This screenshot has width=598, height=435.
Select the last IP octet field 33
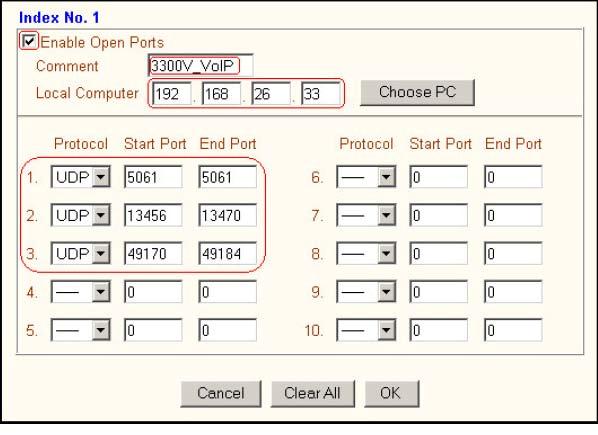320,94
